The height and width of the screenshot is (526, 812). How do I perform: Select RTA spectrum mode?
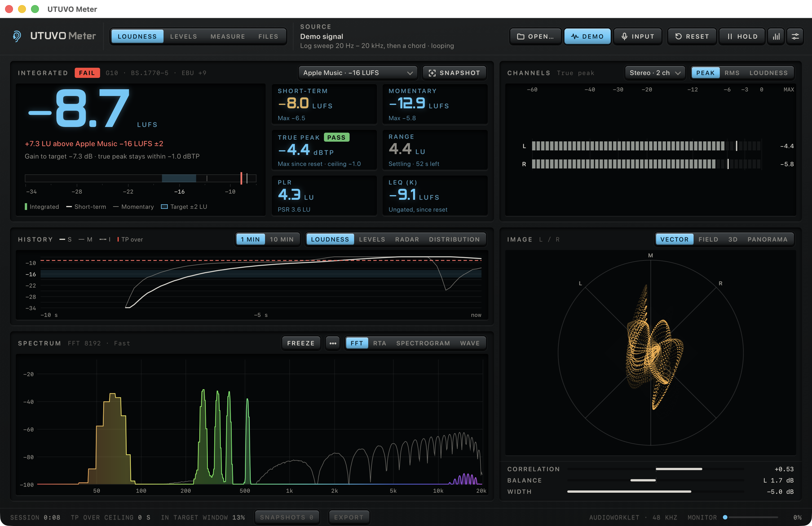pos(379,343)
